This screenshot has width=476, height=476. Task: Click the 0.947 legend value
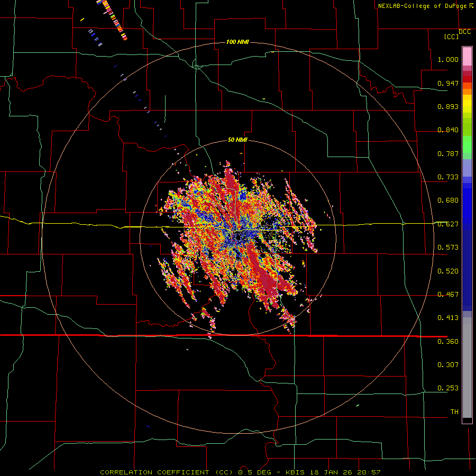(448, 83)
